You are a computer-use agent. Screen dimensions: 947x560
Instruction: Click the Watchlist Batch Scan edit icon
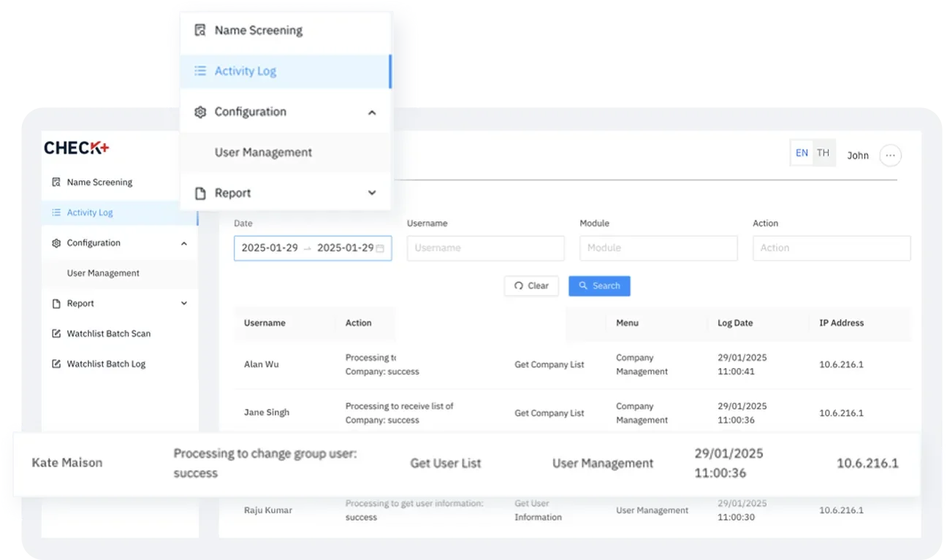(56, 334)
